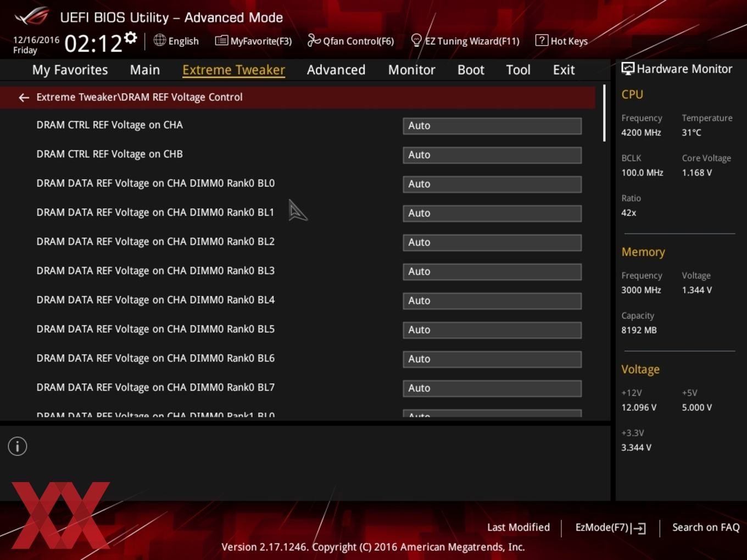Open MyFavorite(F3) list icon

point(221,41)
